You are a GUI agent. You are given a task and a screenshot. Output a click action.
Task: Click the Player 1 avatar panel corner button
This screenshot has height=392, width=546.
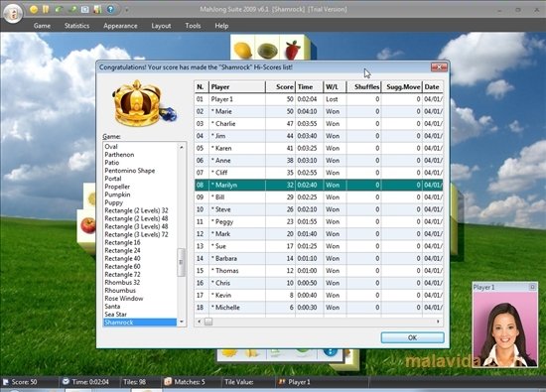click(532, 287)
